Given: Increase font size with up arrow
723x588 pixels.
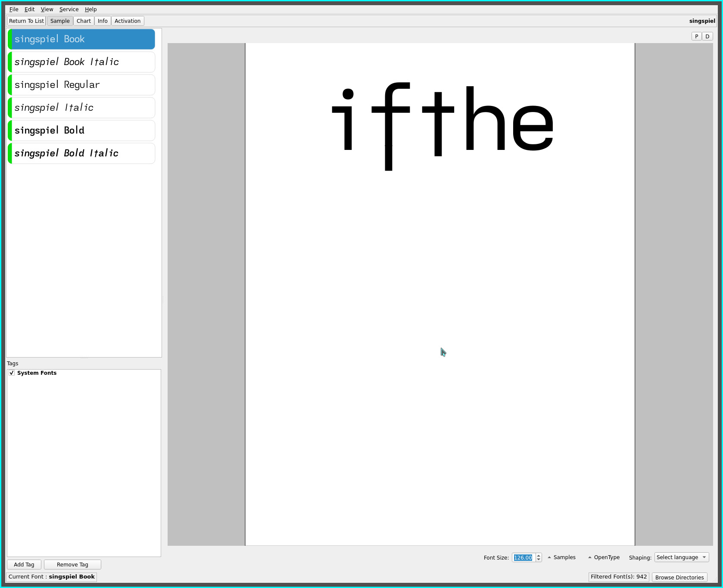Looking at the screenshot, I should pyautogui.click(x=539, y=555).
